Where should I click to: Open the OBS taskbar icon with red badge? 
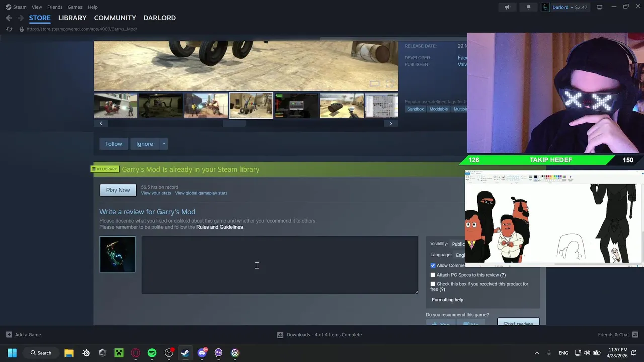[x=169, y=353]
